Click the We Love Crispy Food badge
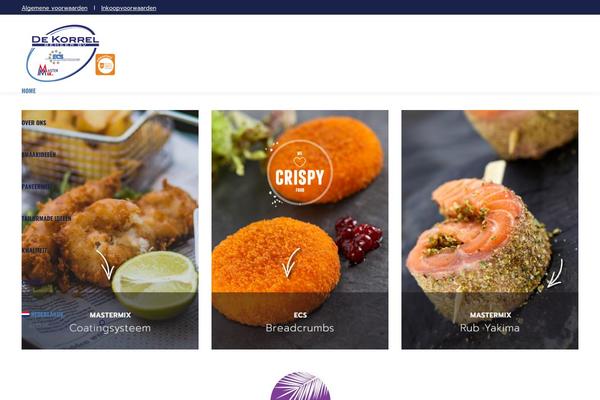 tap(299, 173)
